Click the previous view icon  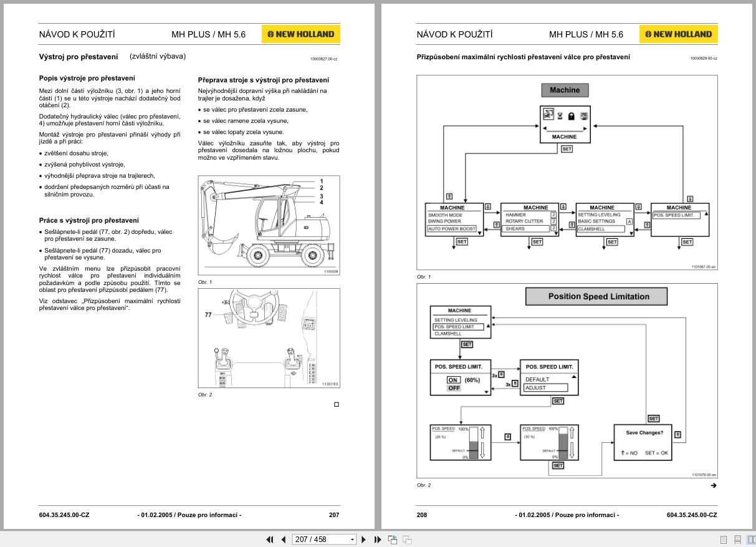click(393, 540)
